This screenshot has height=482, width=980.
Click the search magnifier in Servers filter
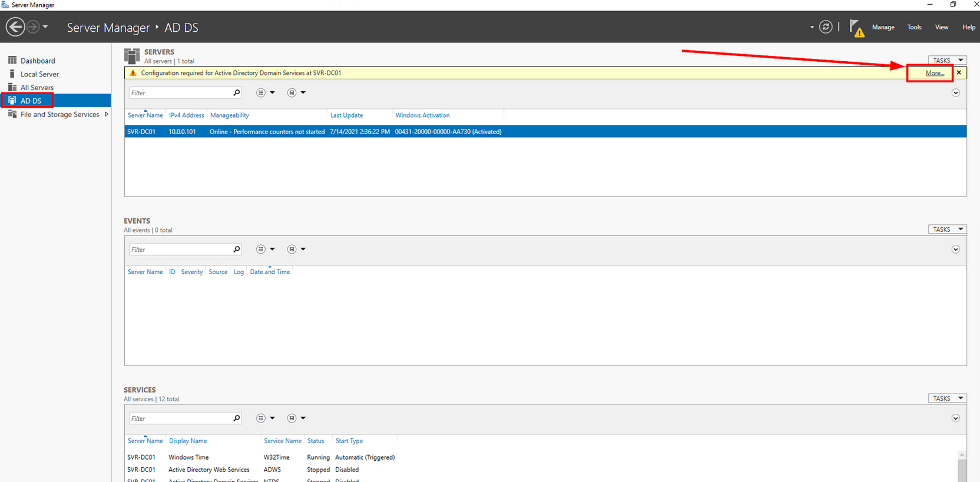(237, 92)
